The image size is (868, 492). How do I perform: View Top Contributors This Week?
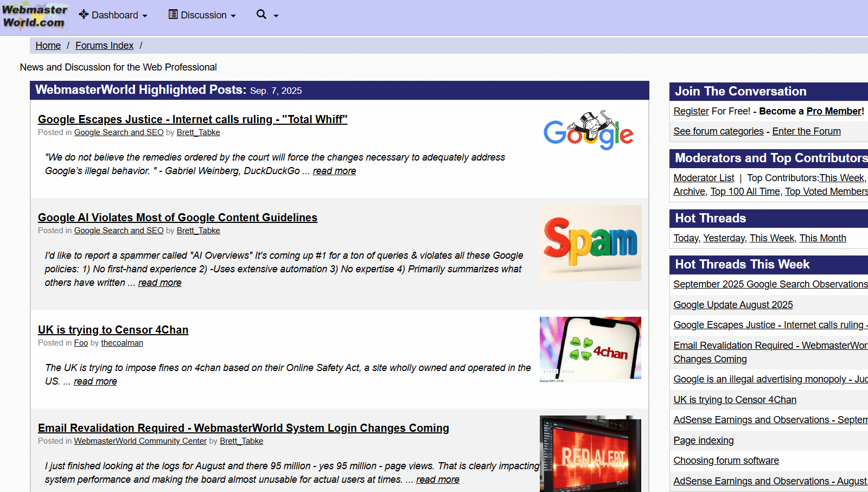click(x=841, y=178)
